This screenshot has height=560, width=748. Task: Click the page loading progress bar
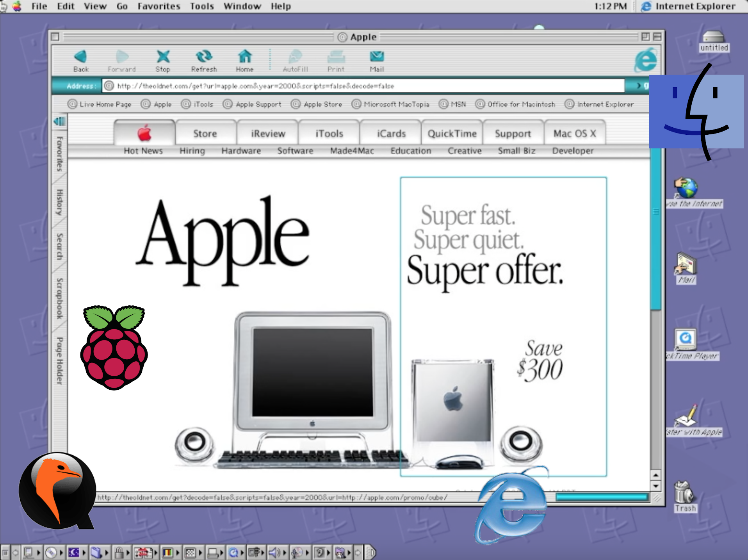[x=602, y=497]
